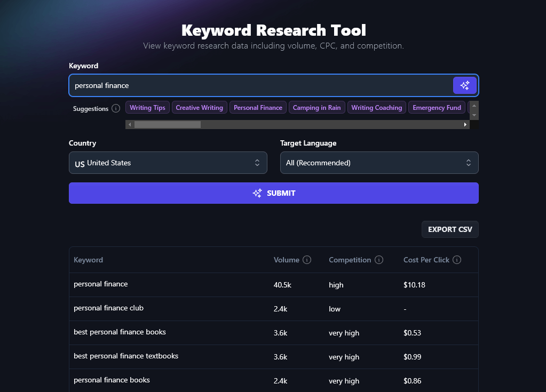Click the Cost Per Click info icon
This screenshot has width=546, height=392.
click(x=457, y=260)
